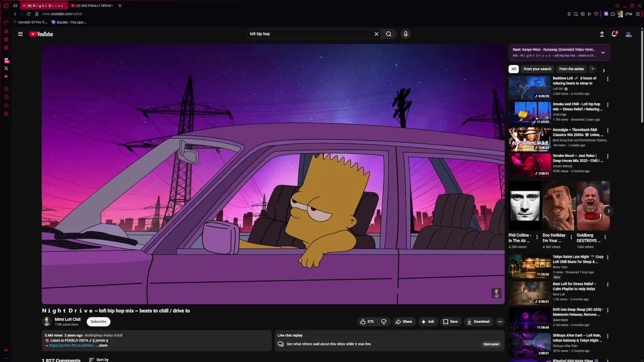644x362 pixels.
Task: Expand the description with ...more
Action: pos(102,345)
